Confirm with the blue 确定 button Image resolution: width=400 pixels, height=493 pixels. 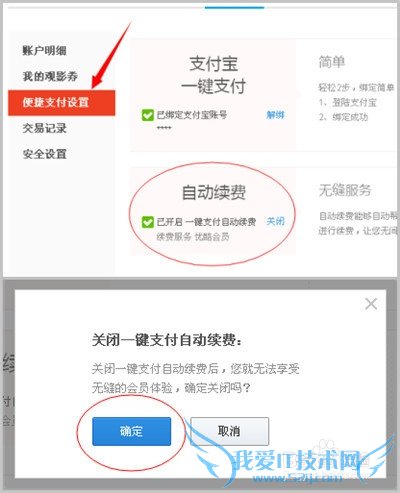click(x=132, y=431)
